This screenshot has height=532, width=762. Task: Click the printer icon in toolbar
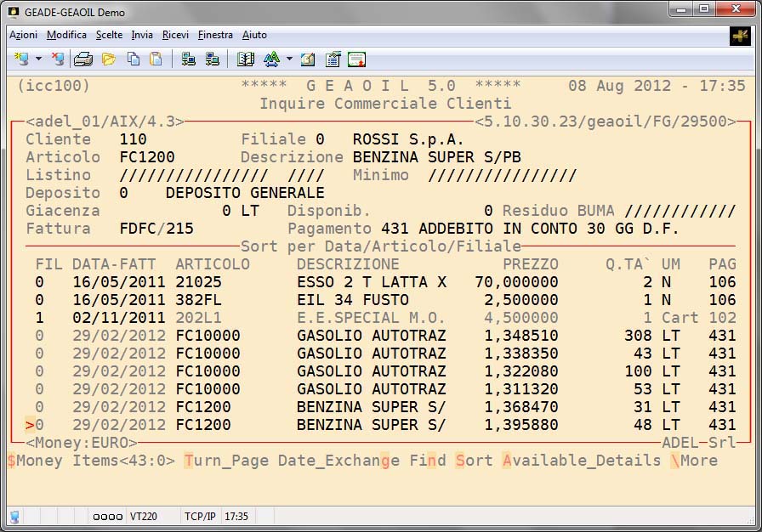point(83,59)
